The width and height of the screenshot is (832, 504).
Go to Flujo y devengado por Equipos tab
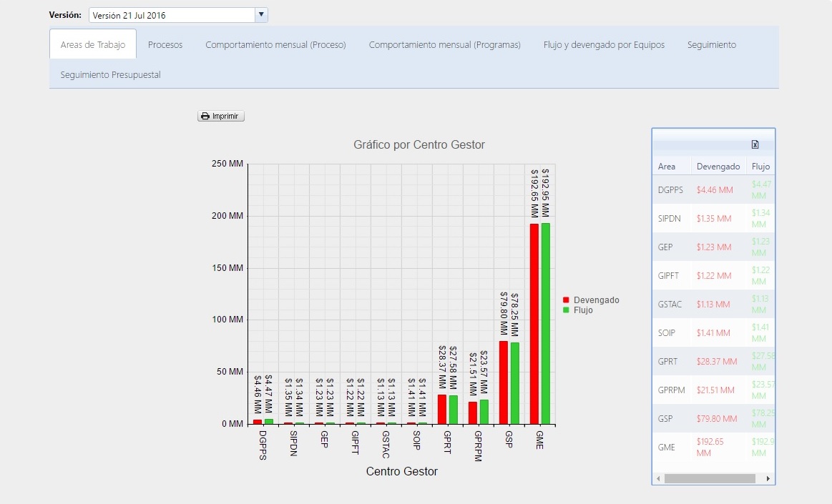click(x=604, y=44)
